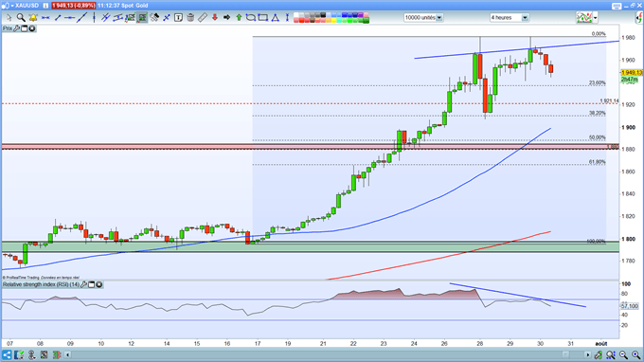Open the chart style dropdown arrow
This screenshot has width=644, height=362.
(595, 18)
